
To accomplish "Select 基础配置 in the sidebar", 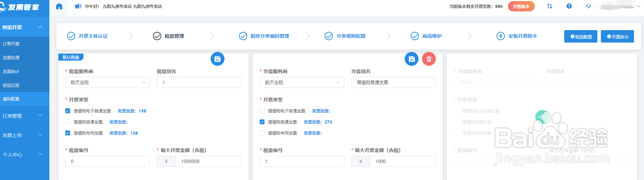I will (x=25, y=99).
